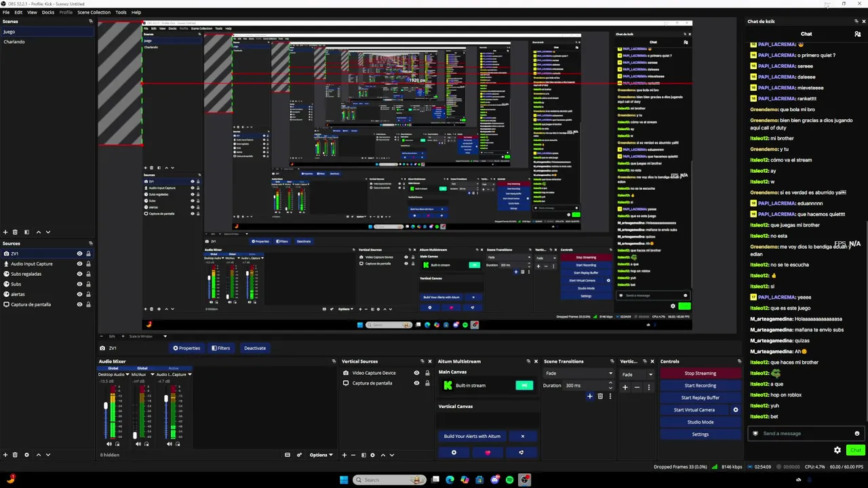868x488 pixels.
Task: Open the Docks menu
Action: [48, 12]
